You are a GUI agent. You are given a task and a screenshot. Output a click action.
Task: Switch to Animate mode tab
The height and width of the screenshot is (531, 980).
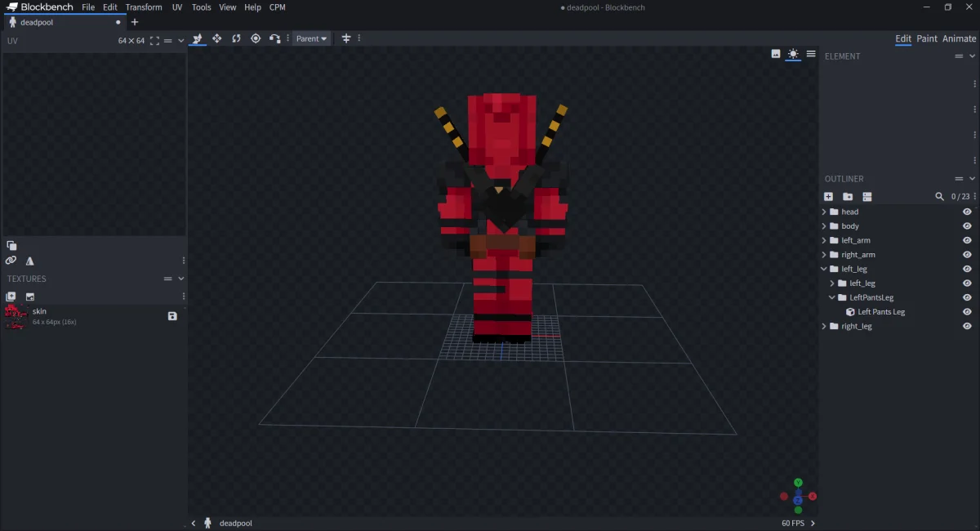(x=959, y=38)
